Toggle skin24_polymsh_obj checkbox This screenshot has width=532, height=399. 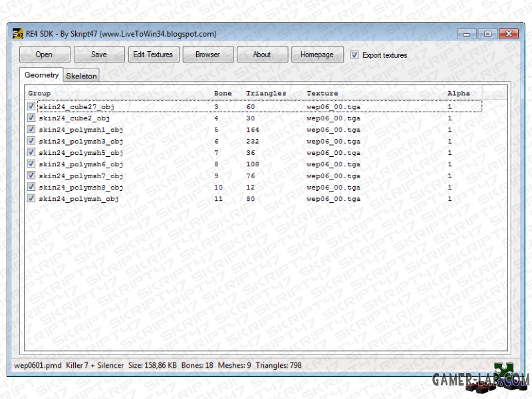(x=31, y=198)
